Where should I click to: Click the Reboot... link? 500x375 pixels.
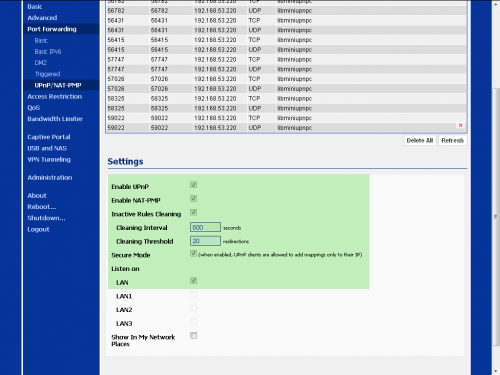point(42,207)
